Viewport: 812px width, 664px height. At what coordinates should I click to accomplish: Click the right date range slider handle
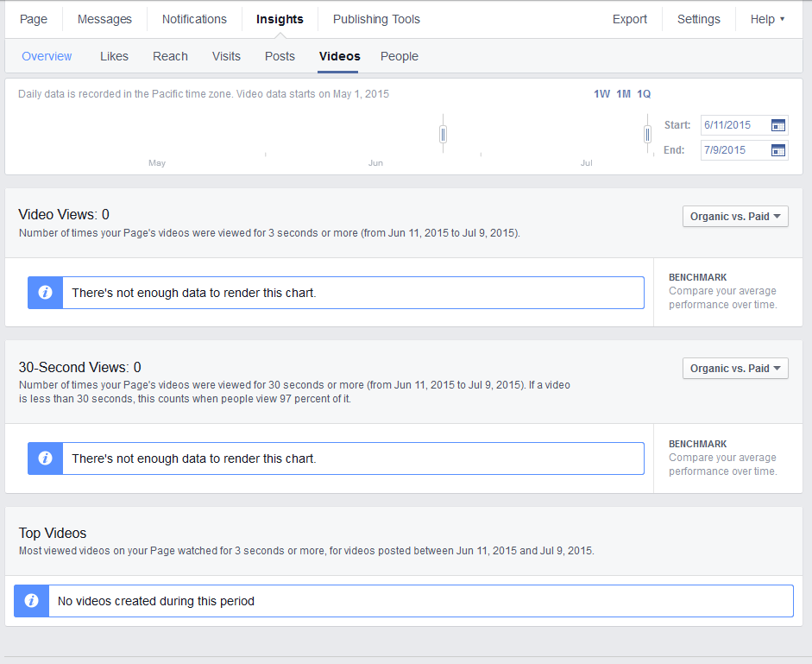click(647, 134)
